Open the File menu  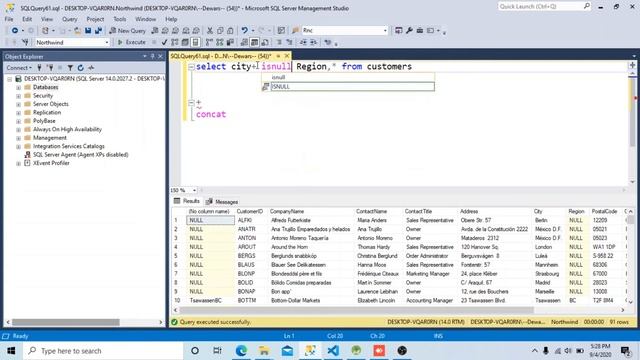click(9, 19)
